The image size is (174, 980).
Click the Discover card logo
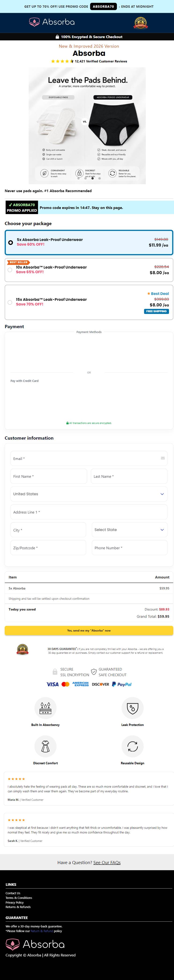point(100,684)
